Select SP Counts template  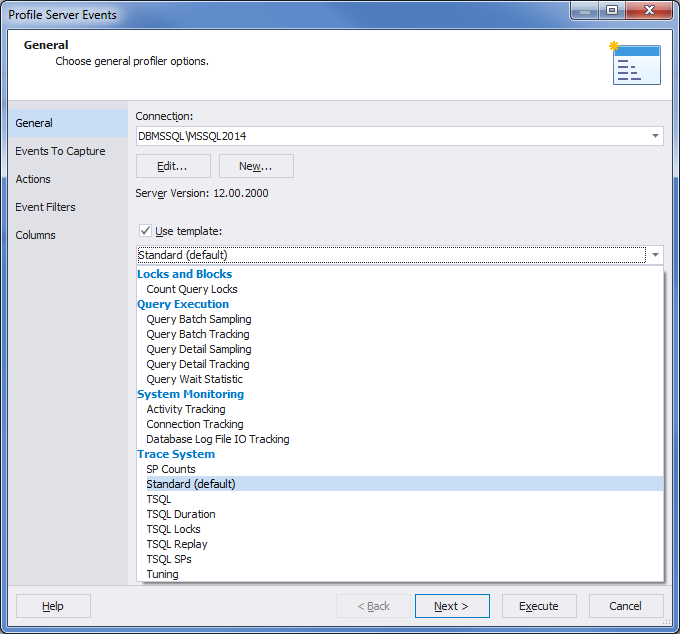tap(400, 469)
